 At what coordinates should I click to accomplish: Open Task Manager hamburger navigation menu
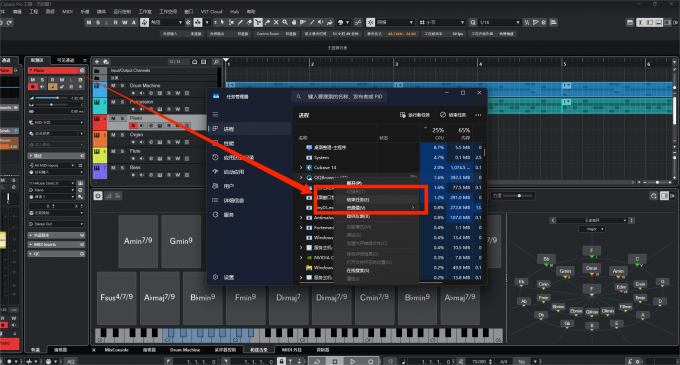[215, 114]
